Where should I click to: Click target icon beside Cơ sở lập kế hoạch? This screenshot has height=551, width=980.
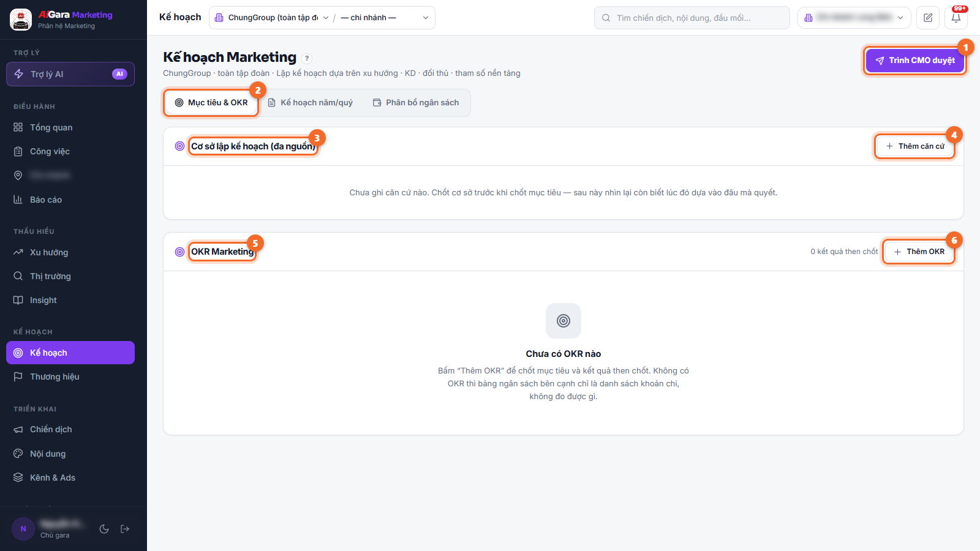pos(179,146)
